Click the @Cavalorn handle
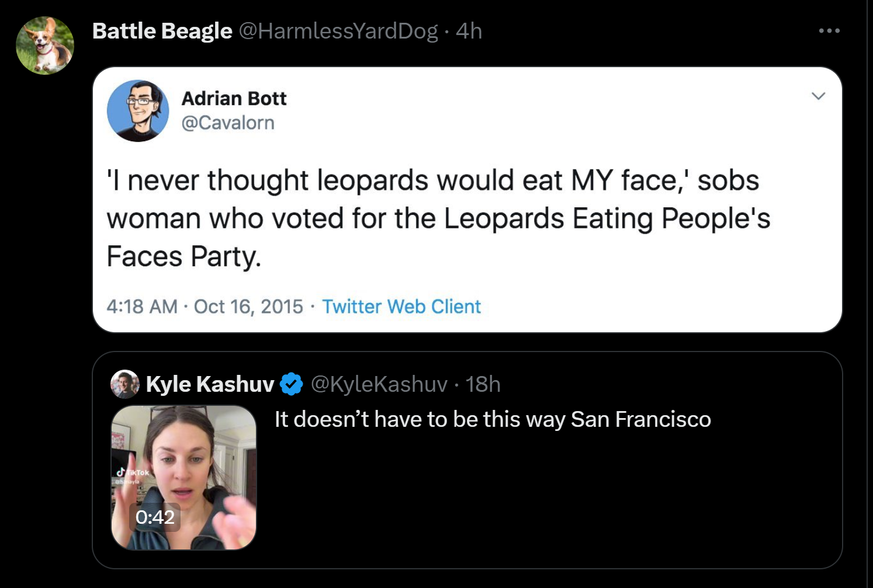 [227, 123]
